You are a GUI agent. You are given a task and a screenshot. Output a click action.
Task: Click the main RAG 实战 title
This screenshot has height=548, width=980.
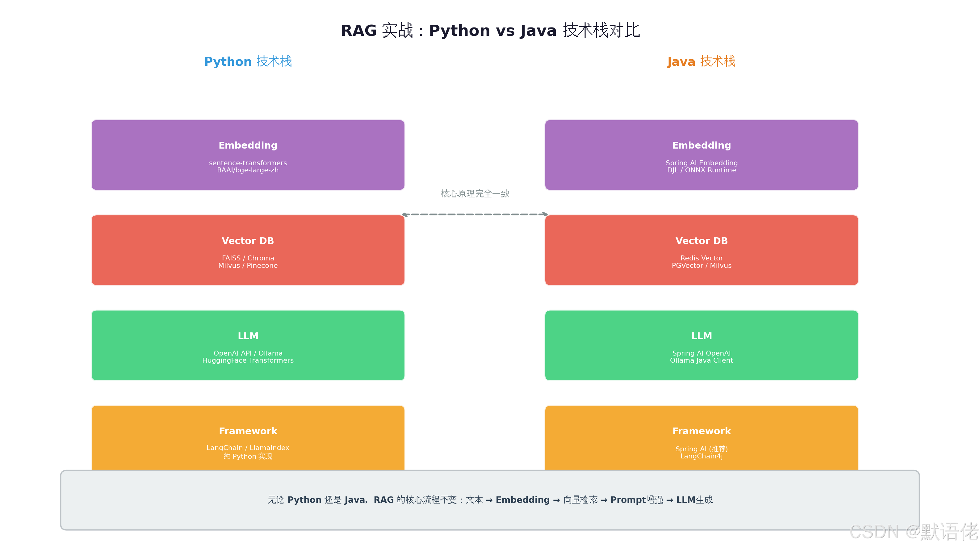[x=490, y=30]
